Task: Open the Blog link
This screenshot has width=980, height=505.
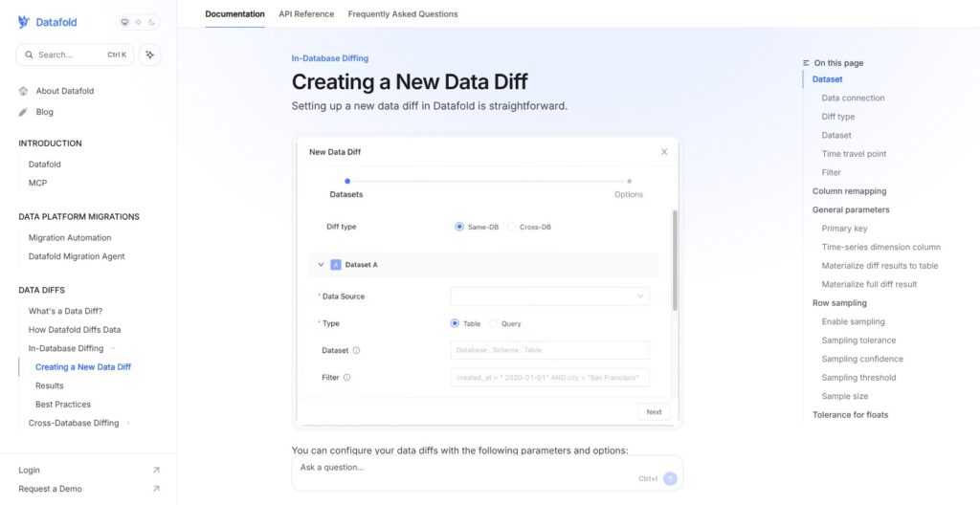Action: 44,112
